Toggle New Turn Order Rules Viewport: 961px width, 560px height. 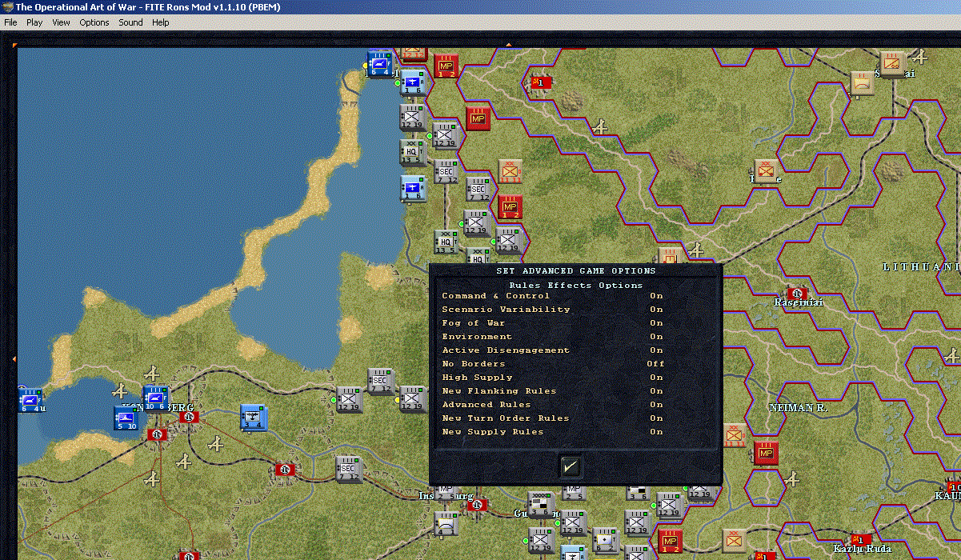[553, 418]
